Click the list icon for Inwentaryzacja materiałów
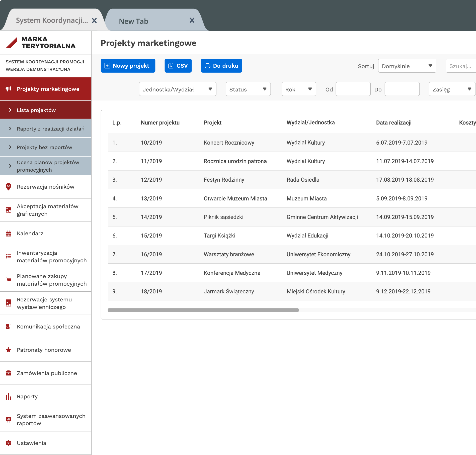This screenshot has width=476, height=455. pos(9,256)
